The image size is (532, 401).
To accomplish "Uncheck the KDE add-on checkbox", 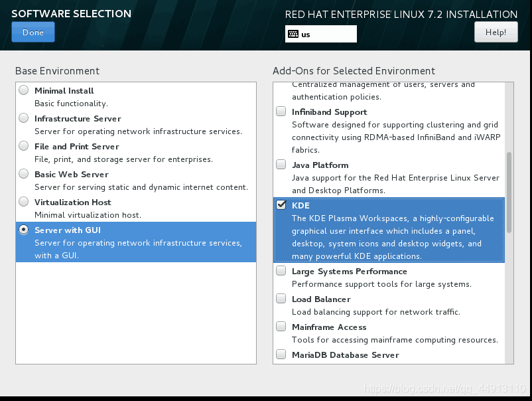I will (x=281, y=205).
